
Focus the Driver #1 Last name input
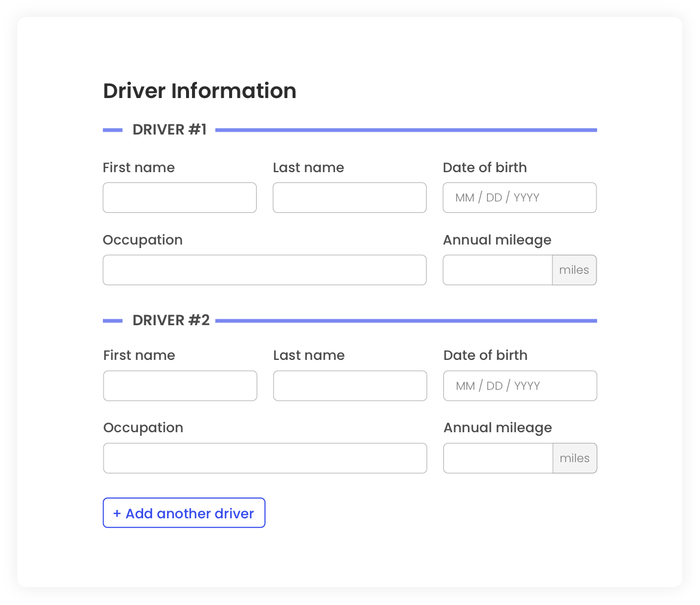point(349,198)
